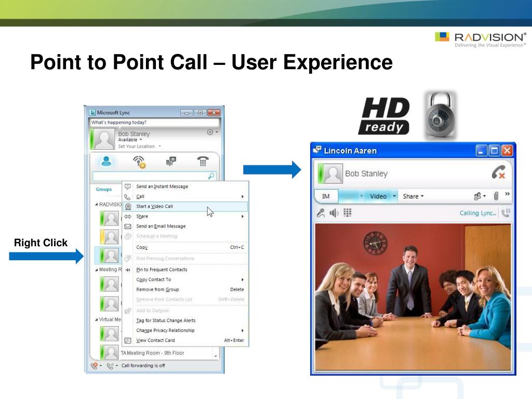Open the Available status dropdown
Viewport: 532px width, 399px height.
click(130, 140)
